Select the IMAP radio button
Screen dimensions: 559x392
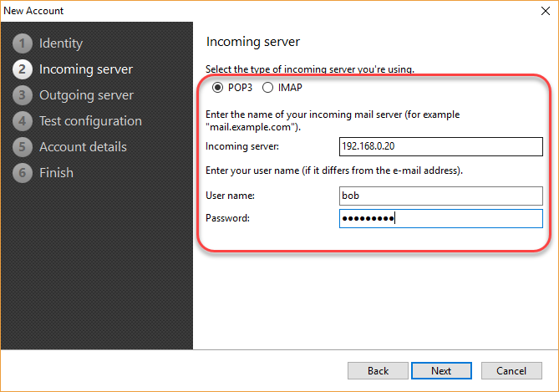267,88
